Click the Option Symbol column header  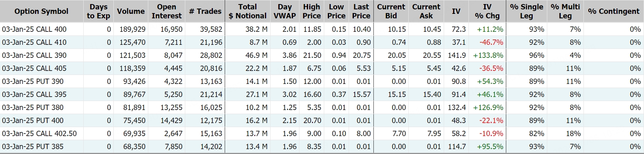[41, 11]
